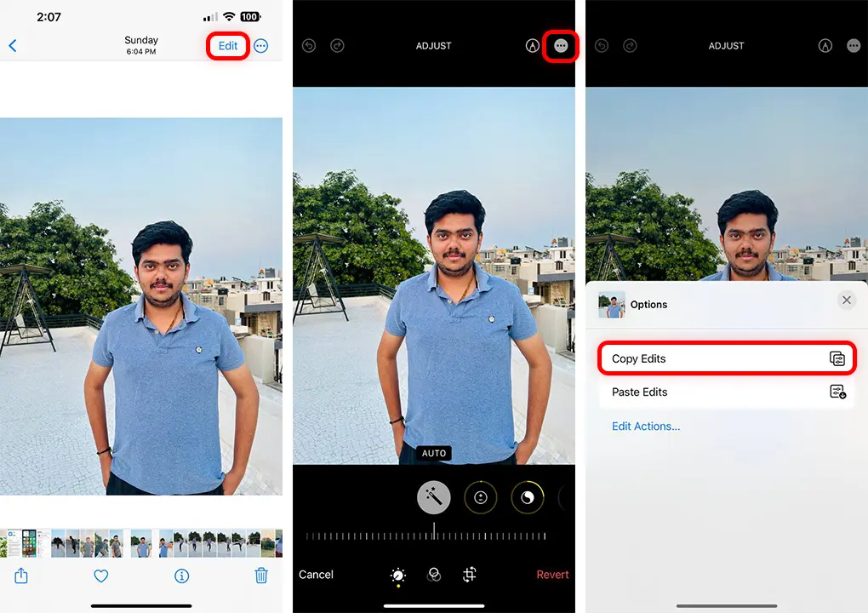This screenshot has height=613, width=868.
Task: Select the Brilliance adjustment dial
Action: click(528, 497)
